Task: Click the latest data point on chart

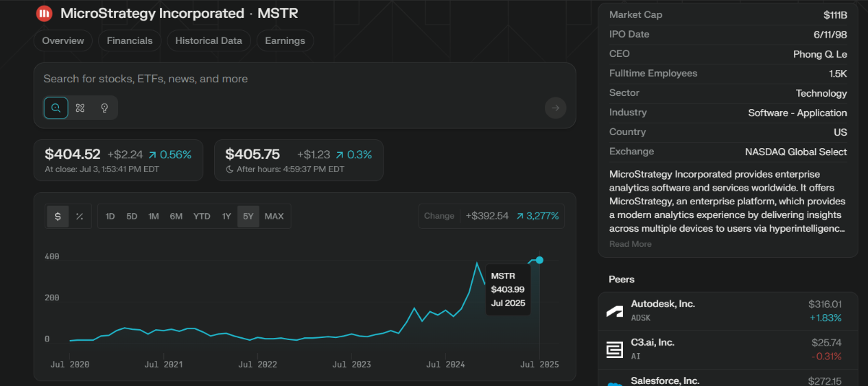Action: [539, 260]
